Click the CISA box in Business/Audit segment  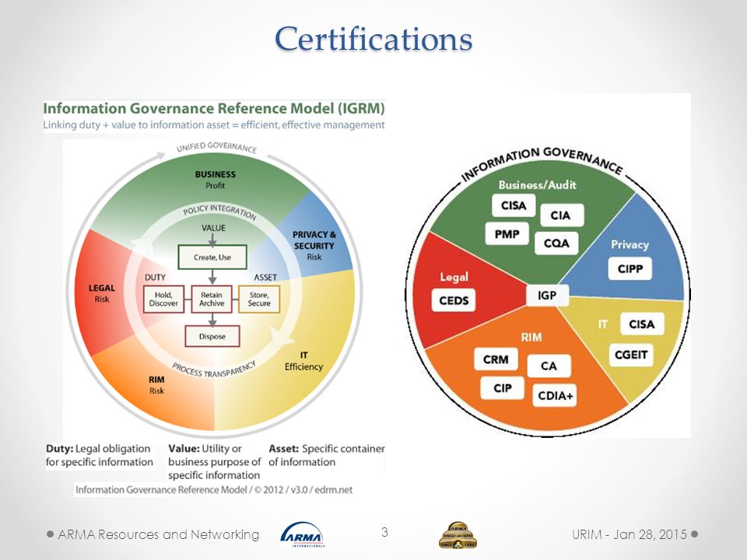pyautogui.click(x=514, y=205)
